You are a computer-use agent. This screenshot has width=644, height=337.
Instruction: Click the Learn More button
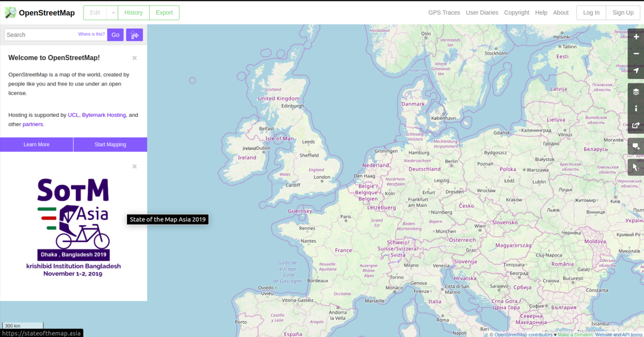coord(36,144)
